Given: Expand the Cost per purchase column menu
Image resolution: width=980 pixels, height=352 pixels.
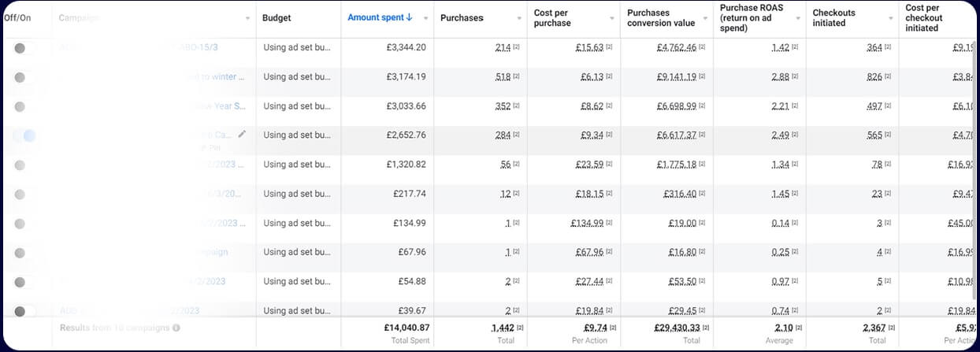Looking at the screenshot, I should click(611, 18).
